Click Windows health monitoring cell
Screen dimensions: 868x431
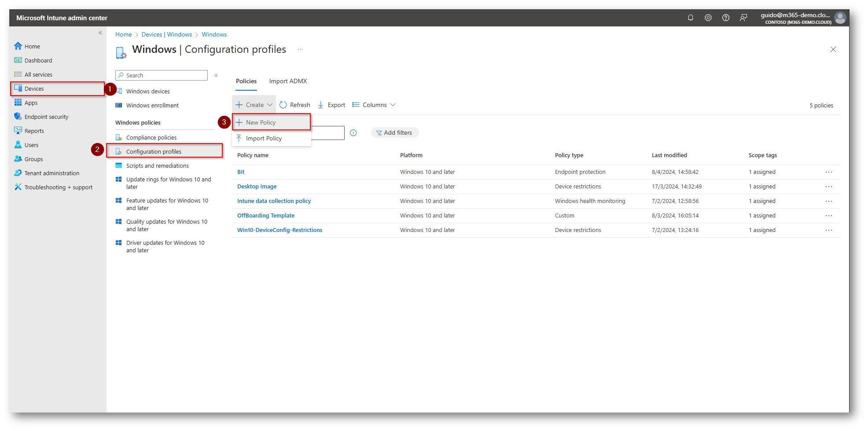(590, 201)
